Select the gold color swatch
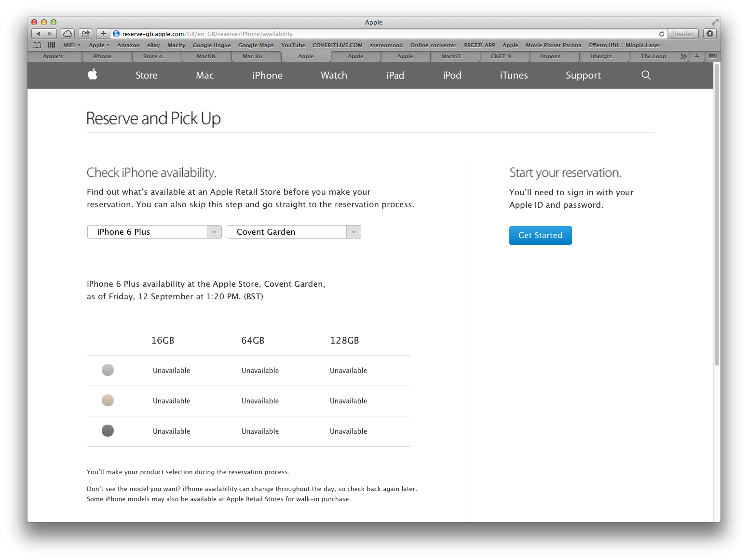 click(108, 400)
